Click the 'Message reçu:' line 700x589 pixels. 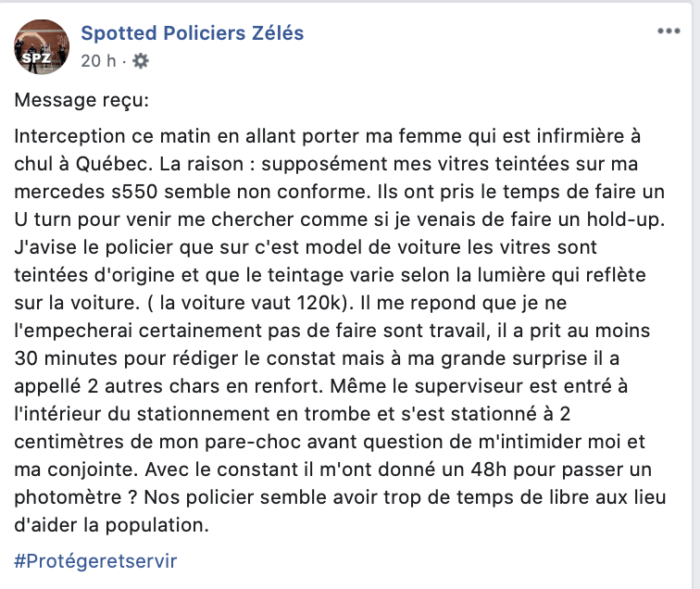pyautogui.click(x=81, y=100)
